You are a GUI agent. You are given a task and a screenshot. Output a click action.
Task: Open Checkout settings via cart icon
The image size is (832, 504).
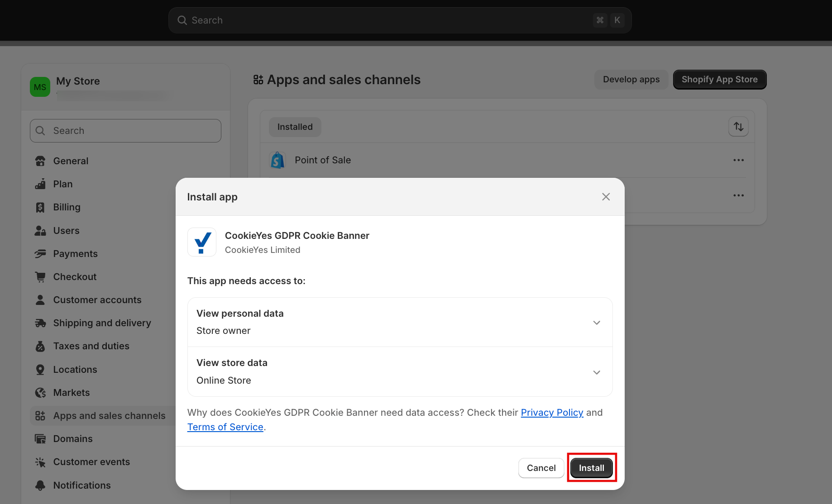click(40, 276)
